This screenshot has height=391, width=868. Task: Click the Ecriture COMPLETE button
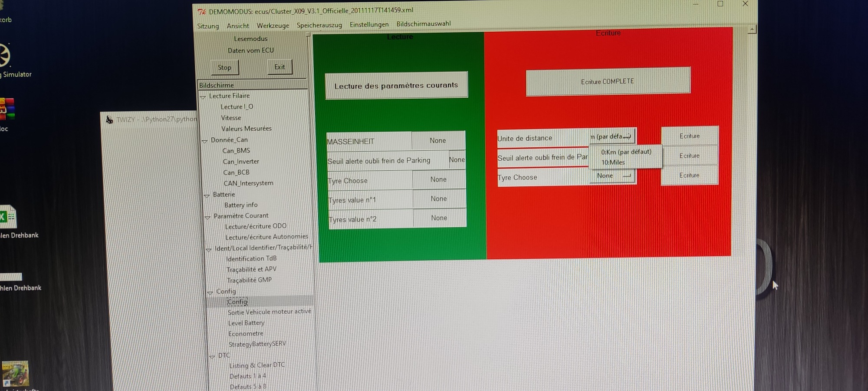pos(608,81)
